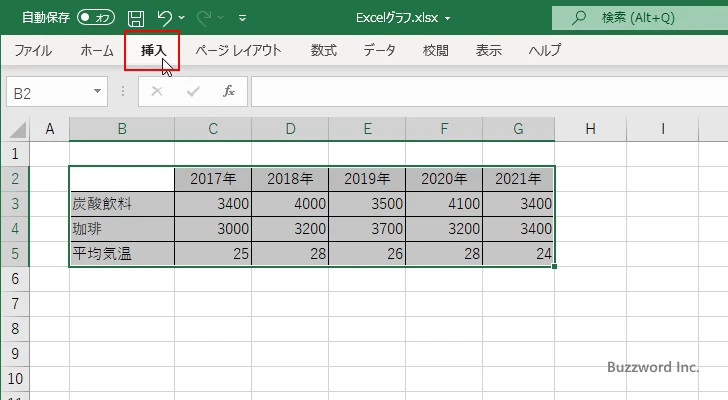Click the magnifier search icon

pos(578,18)
